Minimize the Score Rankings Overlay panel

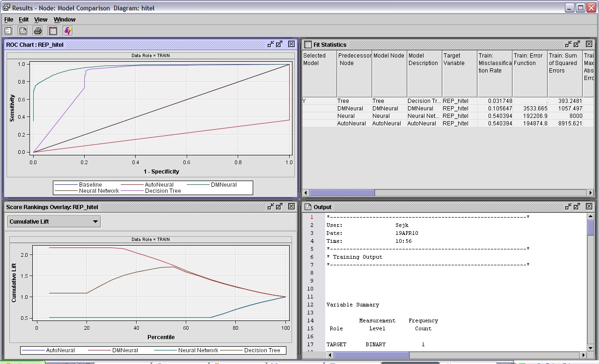click(270, 207)
